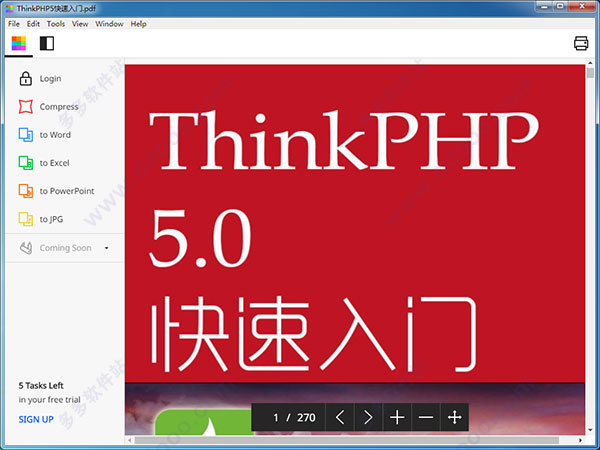Click the vertical scrollbar up arrow
The height and width of the screenshot is (450, 600).
click(590, 63)
